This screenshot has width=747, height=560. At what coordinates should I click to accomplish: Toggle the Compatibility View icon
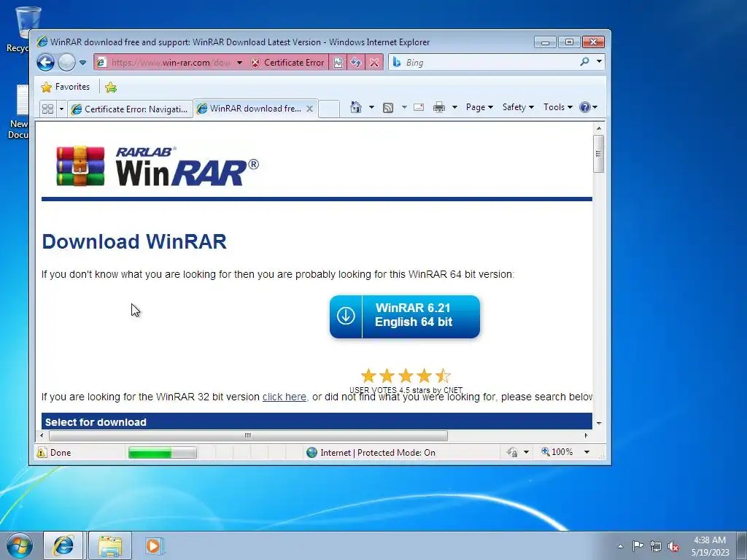click(x=338, y=63)
